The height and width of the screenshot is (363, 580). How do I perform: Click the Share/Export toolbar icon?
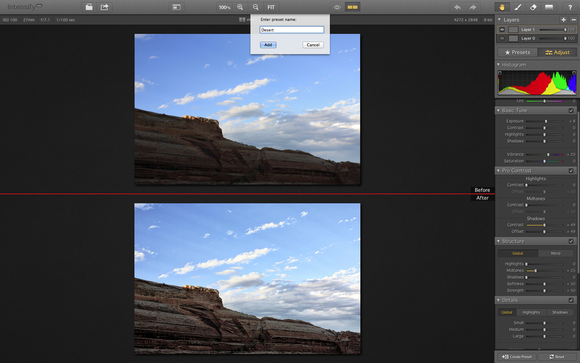(x=104, y=7)
